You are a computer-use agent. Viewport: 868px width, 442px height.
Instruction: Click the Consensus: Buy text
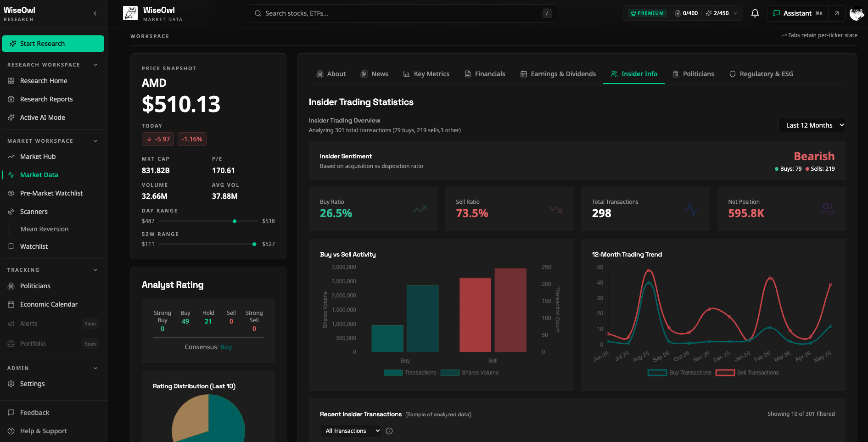[208, 347]
